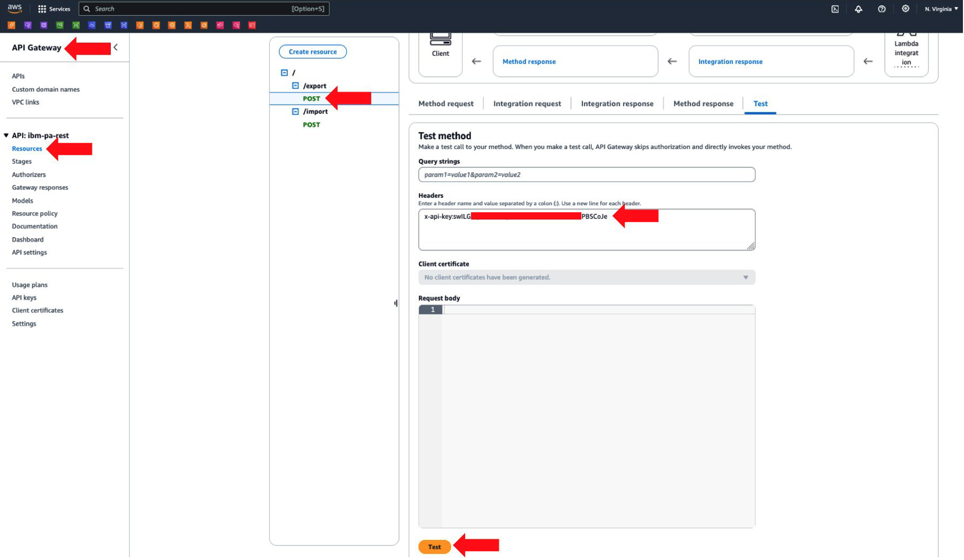The width and height of the screenshot is (964, 560).
Task: Select POST method under /import
Action: point(312,125)
